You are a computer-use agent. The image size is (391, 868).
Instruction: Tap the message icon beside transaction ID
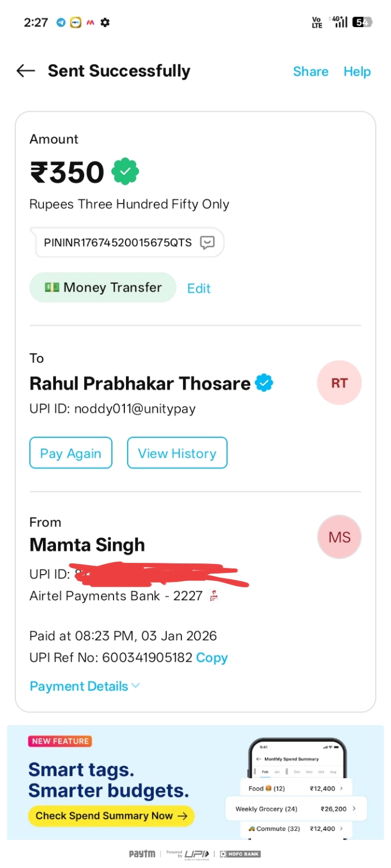click(x=208, y=243)
